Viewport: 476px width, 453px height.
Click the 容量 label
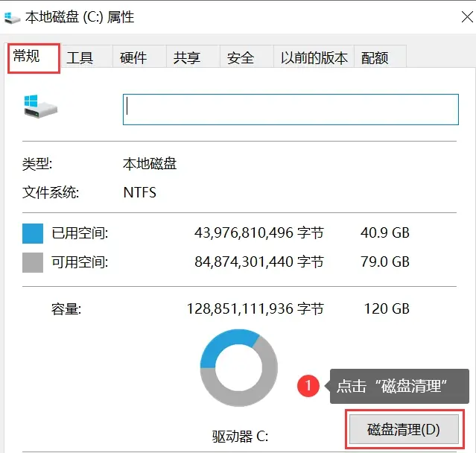point(66,309)
